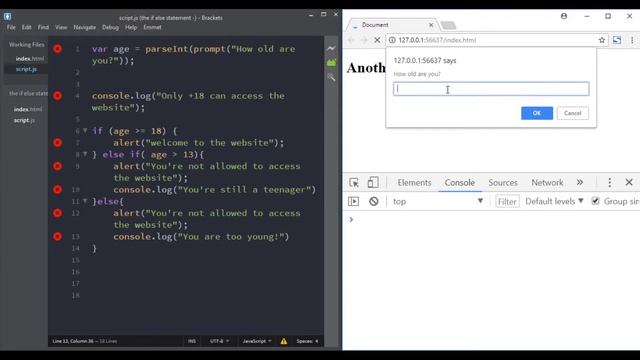Open the Default levels dropdown
640x360 pixels.
[554, 201]
